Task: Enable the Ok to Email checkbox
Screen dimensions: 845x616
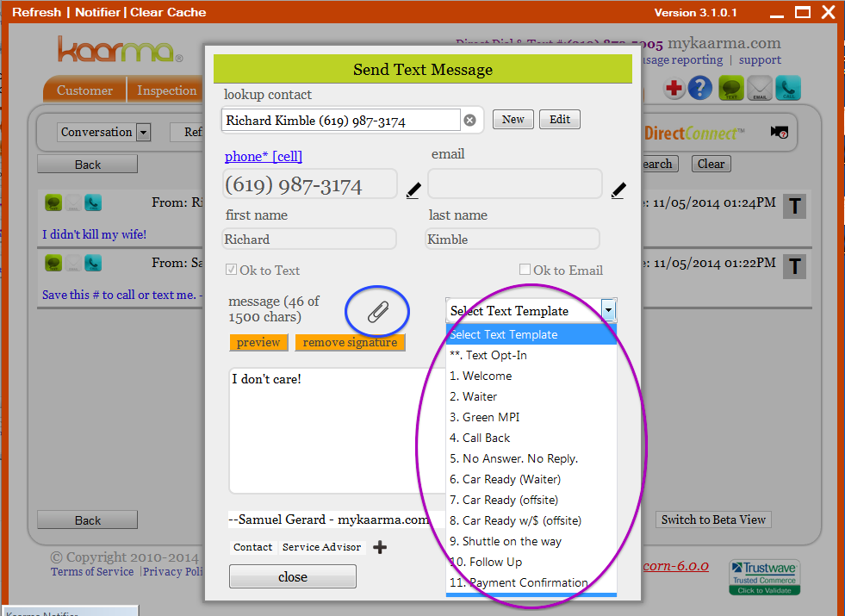Action: (x=525, y=269)
